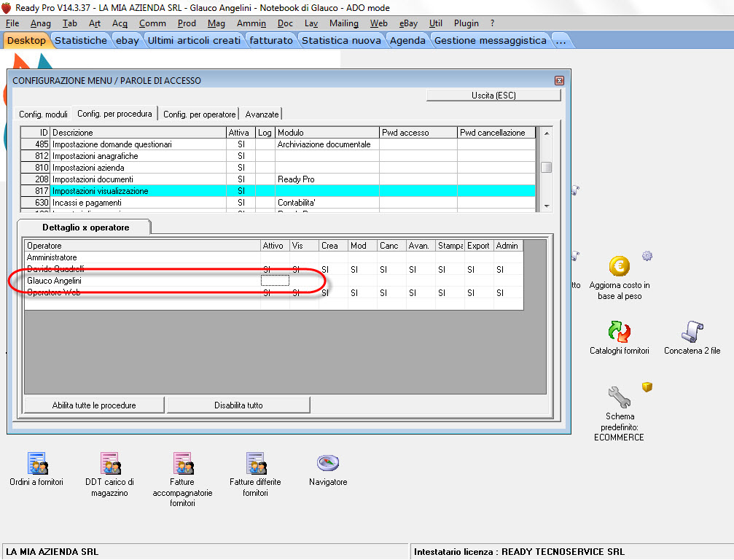Select the Impostazioni anagrafiche row
This screenshot has width=734, height=560.
point(278,156)
